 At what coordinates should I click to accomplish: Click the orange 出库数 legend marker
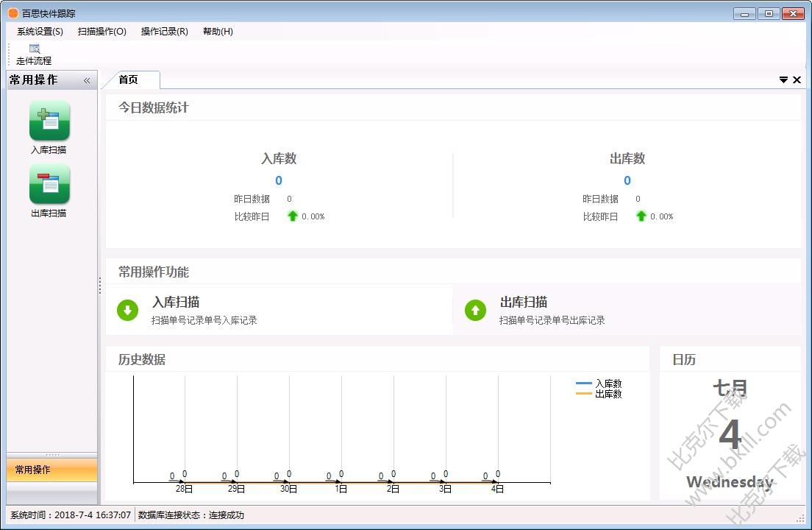[582, 394]
